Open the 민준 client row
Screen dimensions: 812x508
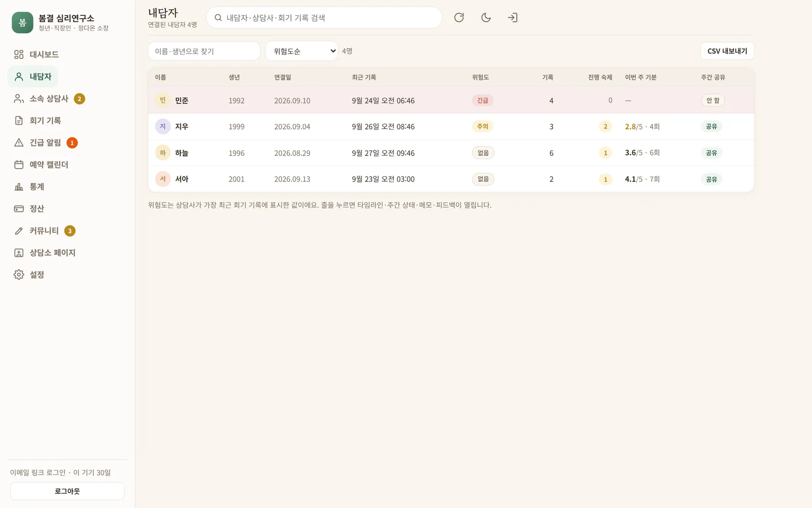point(451,100)
